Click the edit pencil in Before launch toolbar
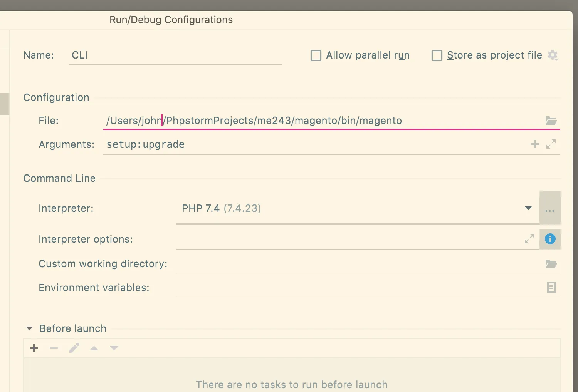Viewport: 578px width, 392px height. coord(74,348)
